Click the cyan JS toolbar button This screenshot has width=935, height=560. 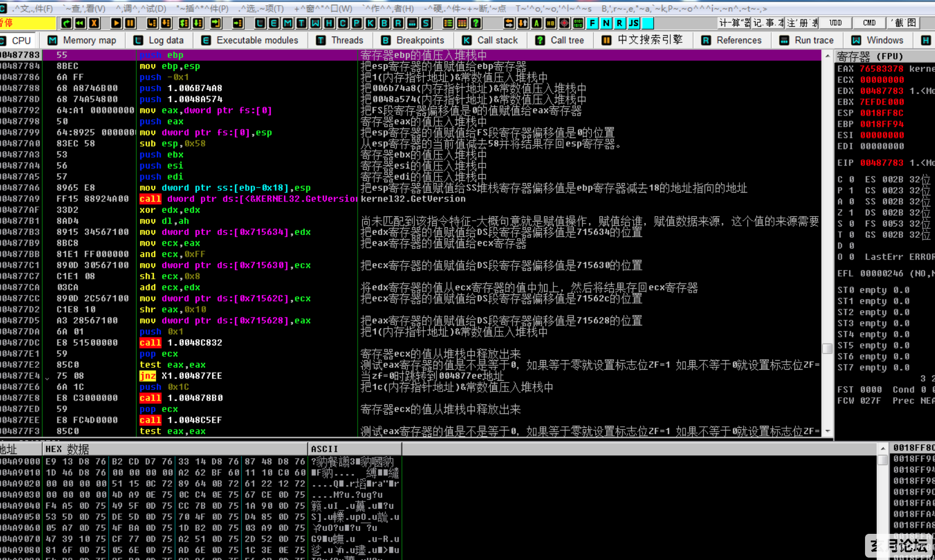pyautogui.click(x=634, y=23)
